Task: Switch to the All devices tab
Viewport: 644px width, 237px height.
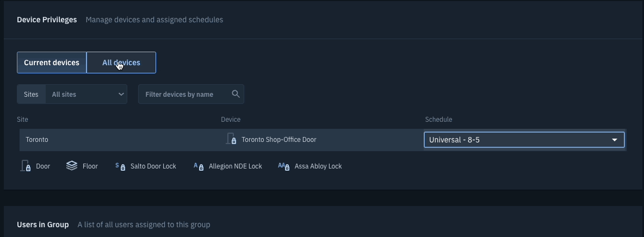Action: click(121, 63)
